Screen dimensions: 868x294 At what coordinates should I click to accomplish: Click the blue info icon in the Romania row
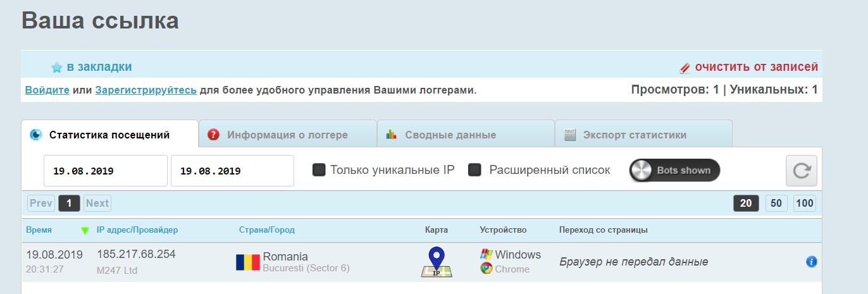pos(812,262)
